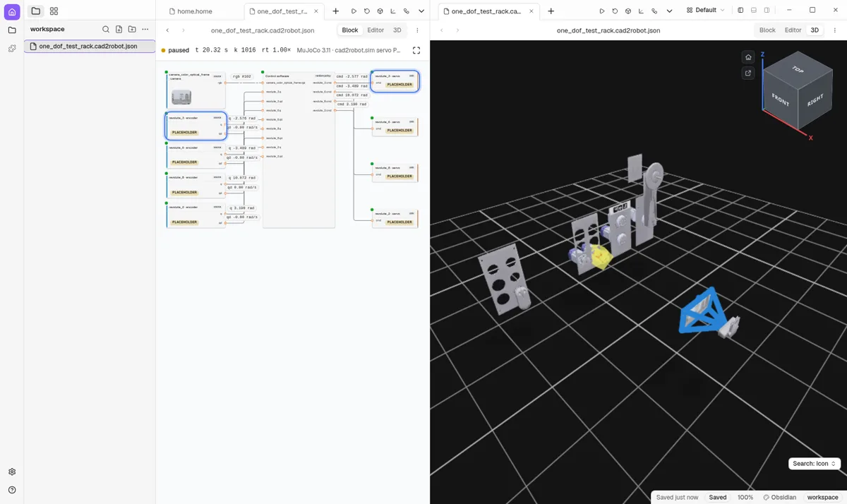Select Editor view in left pane
This screenshot has height=504, width=847.
coord(376,30)
